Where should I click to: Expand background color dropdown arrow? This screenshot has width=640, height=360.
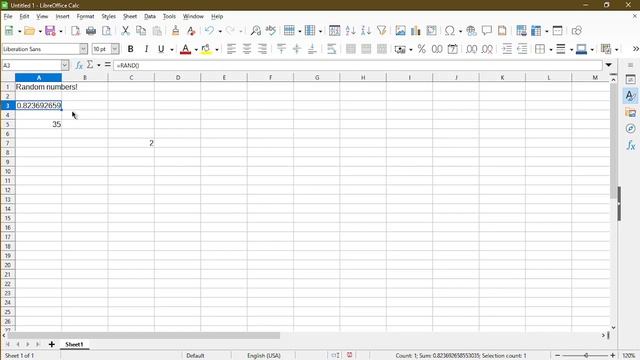click(217, 49)
